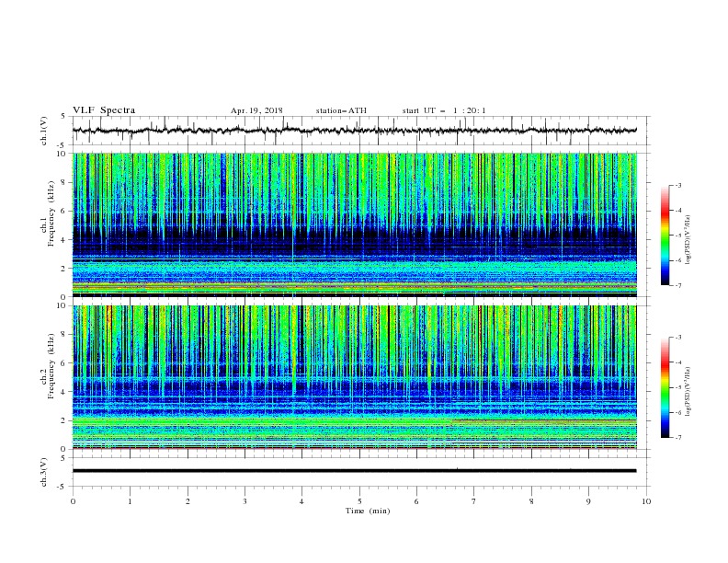Click the 'VLF Spectra' title text
The height and width of the screenshot is (563, 728).
coord(104,110)
